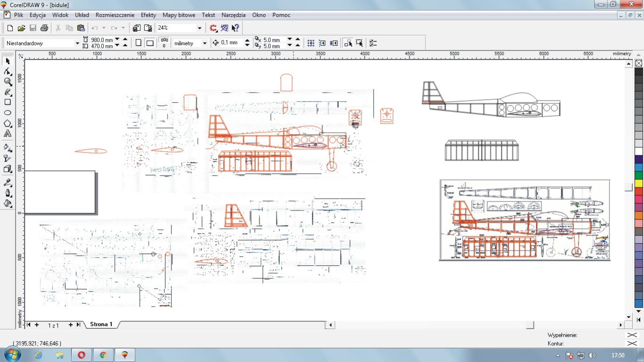644x362 pixels.
Task: Open the zoom level 24% dropdown
Action: (x=199, y=28)
